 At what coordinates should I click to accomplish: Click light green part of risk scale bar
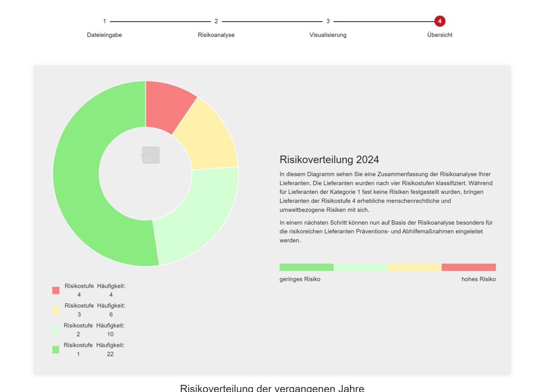point(361,267)
